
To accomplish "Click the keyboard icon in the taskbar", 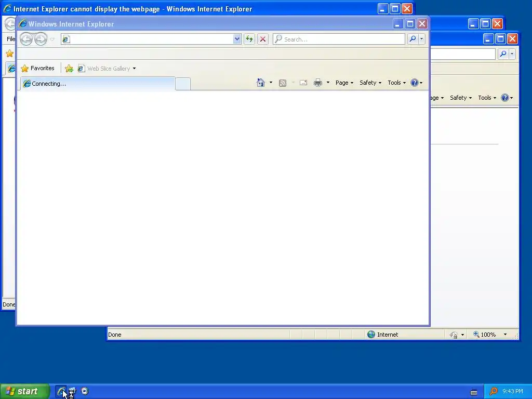I will pos(474,392).
